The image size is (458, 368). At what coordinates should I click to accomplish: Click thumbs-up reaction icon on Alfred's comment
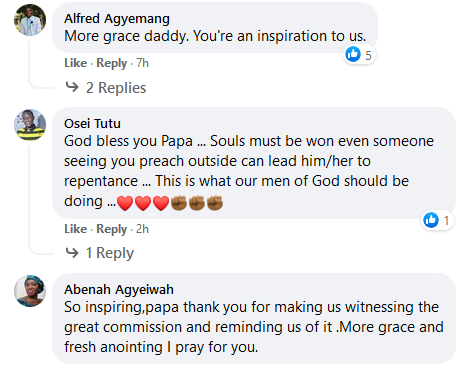pyautogui.click(x=353, y=54)
